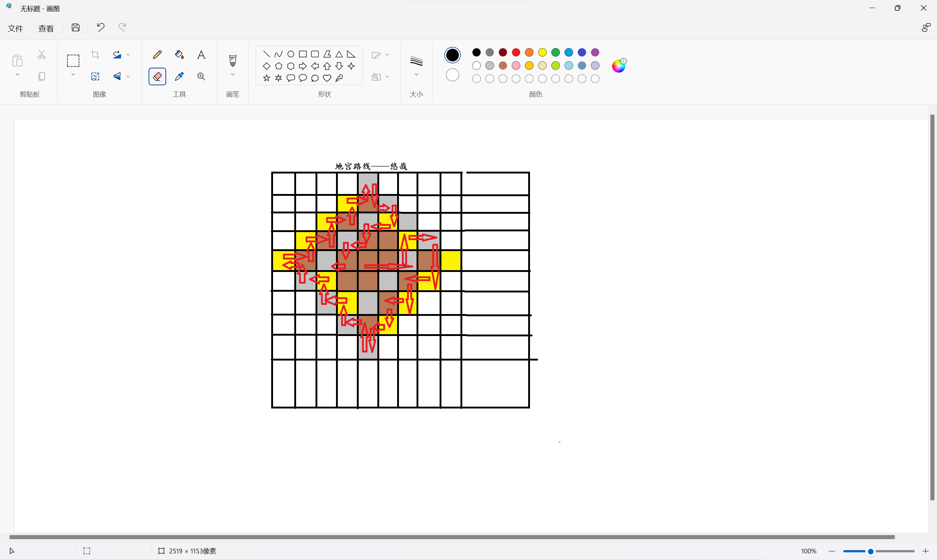This screenshot has width=937, height=560.
Task: Toggle the Eraser tool
Action: pyautogui.click(x=157, y=76)
